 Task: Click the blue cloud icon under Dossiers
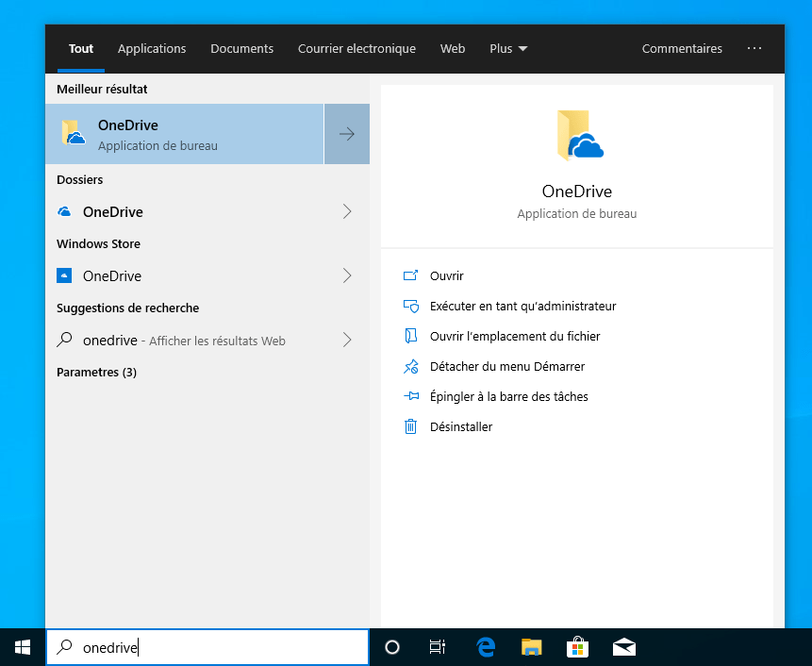click(64, 211)
